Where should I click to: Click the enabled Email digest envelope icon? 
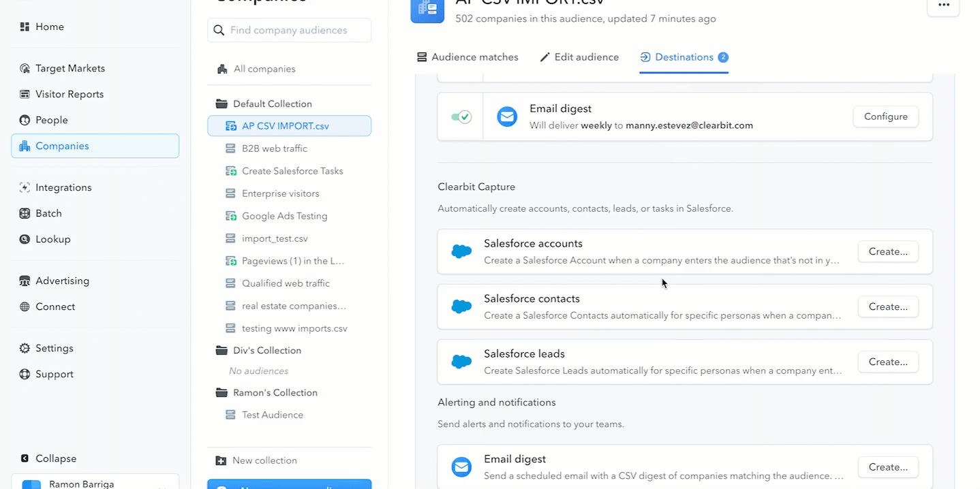click(507, 116)
